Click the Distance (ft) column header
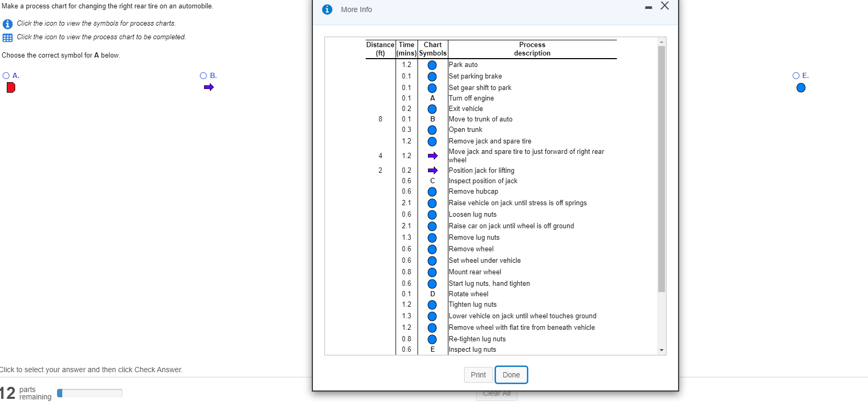 pyautogui.click(x=380, y=49)
